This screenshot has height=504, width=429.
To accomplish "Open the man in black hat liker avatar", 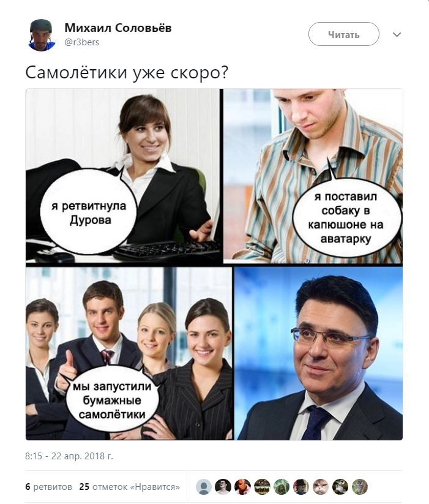I will pos(301,487).
